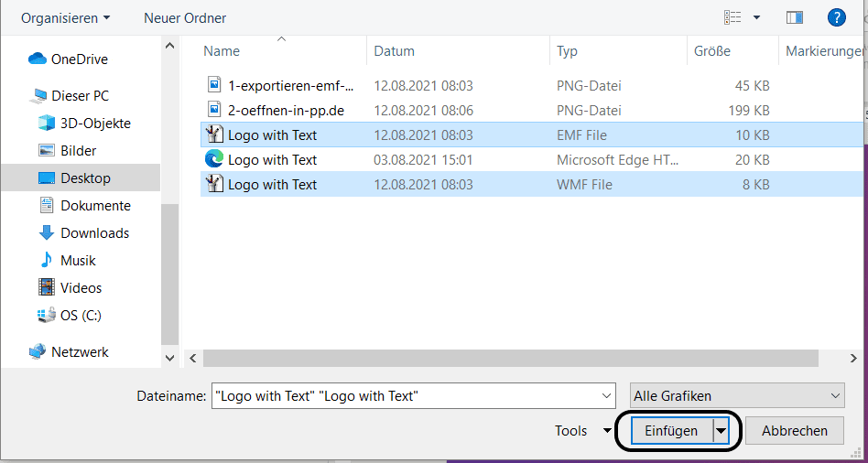Open the Tools dropdown menu
868x463 pixels.
pyautogui.click(x=583, y=431)
